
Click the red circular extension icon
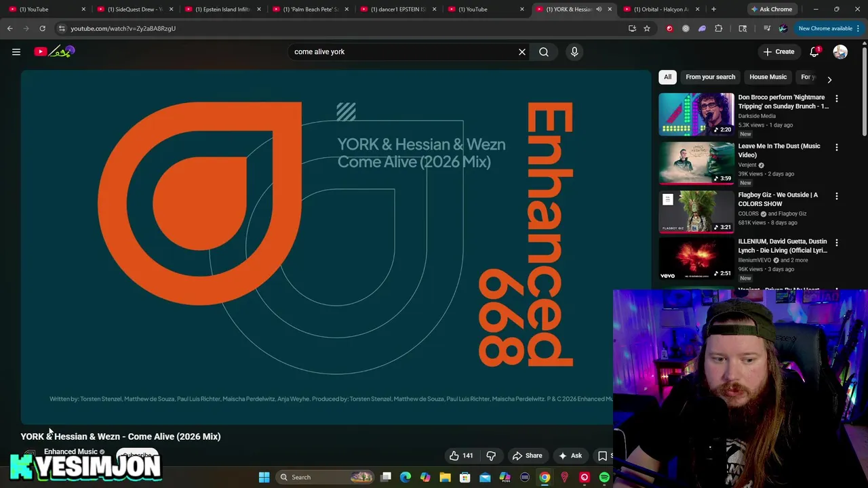coord(669,28)
